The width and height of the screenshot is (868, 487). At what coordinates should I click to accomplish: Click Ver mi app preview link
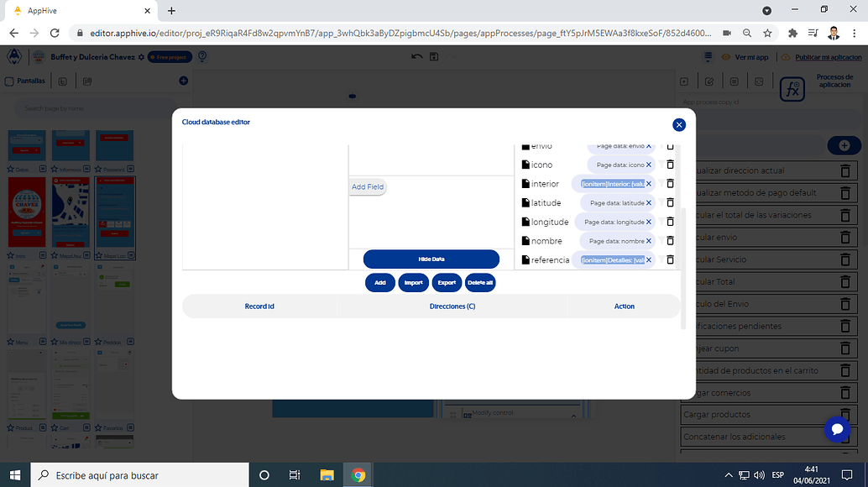click(745, 57)
